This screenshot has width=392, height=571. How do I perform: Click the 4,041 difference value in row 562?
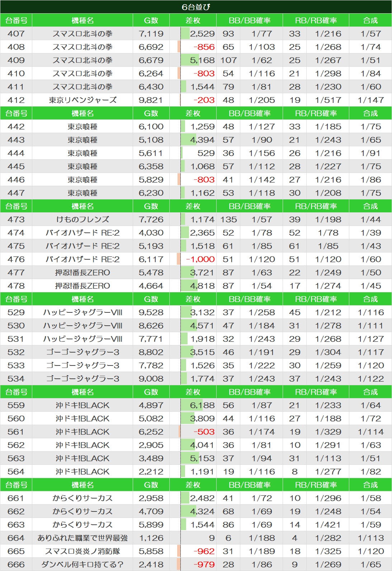click(202, 445)
